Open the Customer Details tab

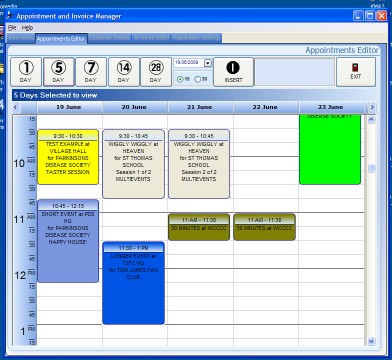click(x=109, y=38)
